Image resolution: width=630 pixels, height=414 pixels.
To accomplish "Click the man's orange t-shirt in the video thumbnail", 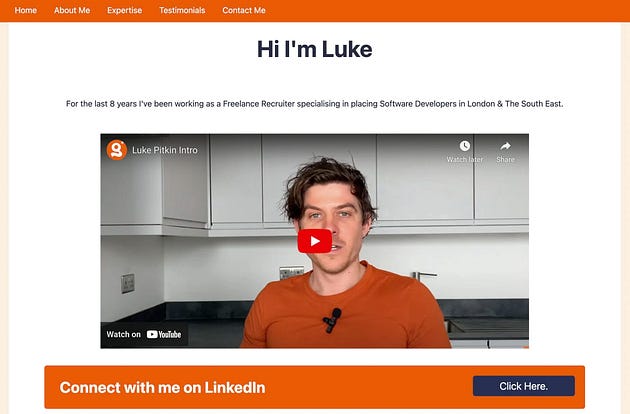I will tap(346, 312).
